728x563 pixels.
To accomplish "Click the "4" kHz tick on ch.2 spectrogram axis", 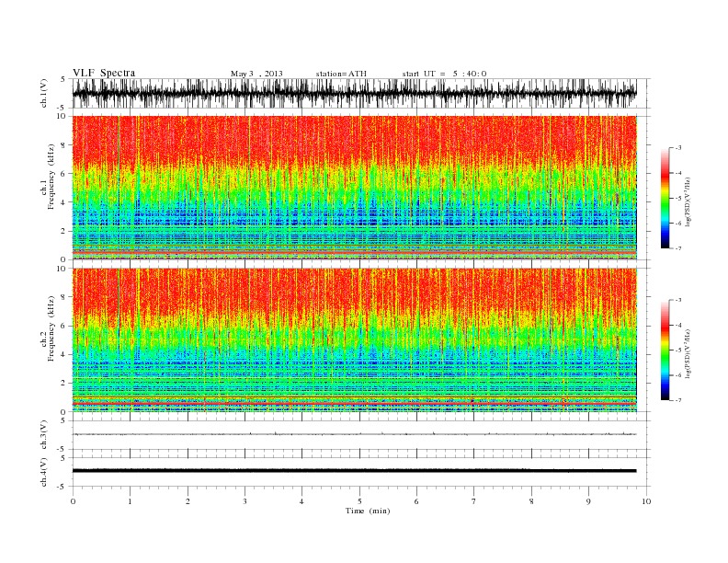I will point(63,355).
